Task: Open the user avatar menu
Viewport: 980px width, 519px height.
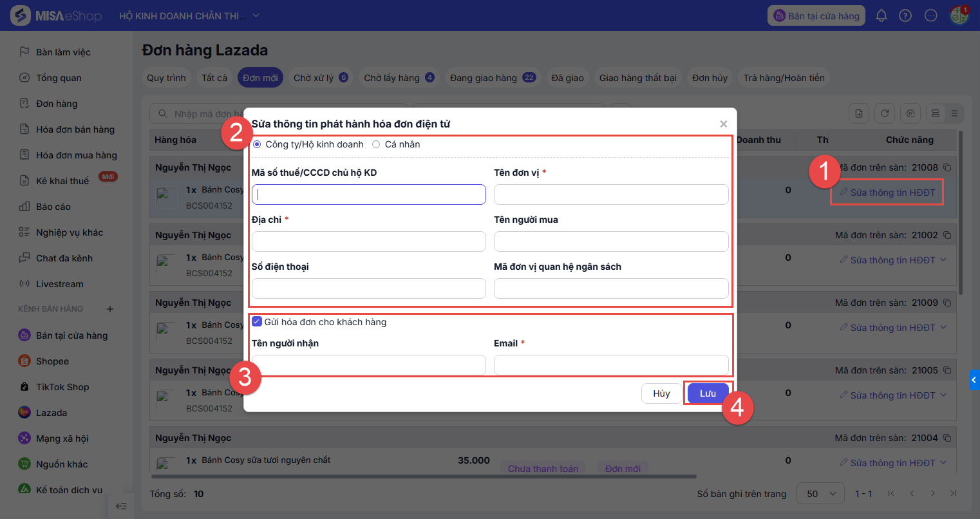Action: pyautogui.click(x=959, y=15)
